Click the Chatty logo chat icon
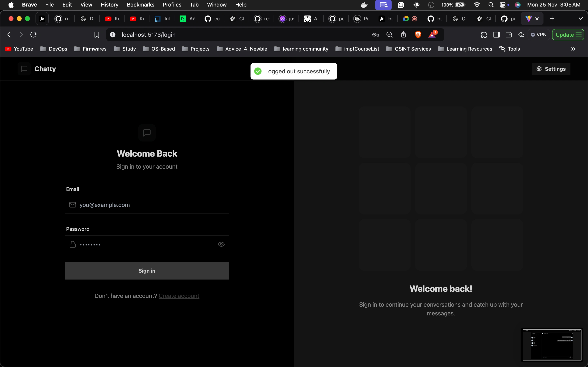The width and height of the screenshot is (588, 367). tap(24, 69)
